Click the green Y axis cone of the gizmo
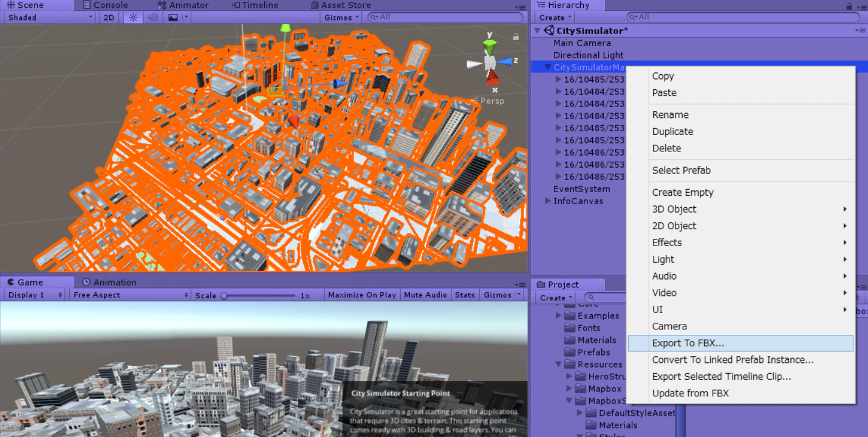868x437 pixels. click(x=488, y=46)
